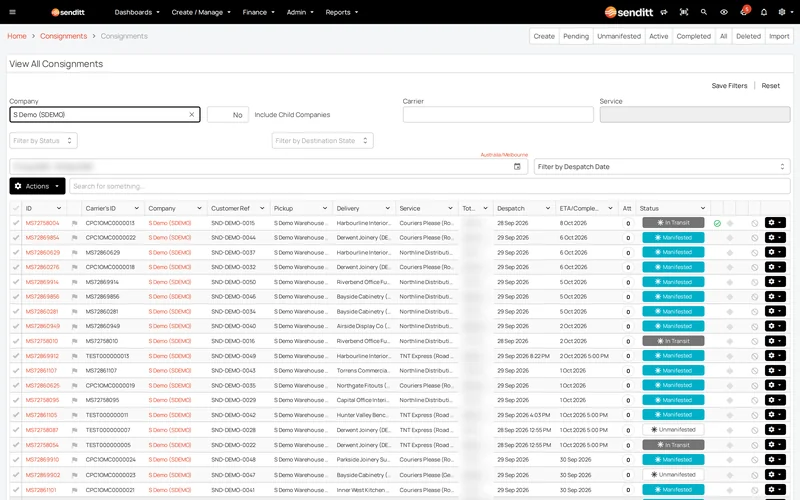The image size is (800, 500).
Task: Open the Create / Manage menu
Action: [201, 12]
